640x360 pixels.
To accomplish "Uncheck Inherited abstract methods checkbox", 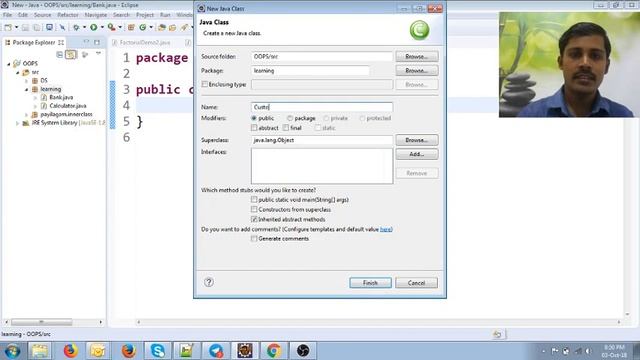I will click(x=254, y=219).
